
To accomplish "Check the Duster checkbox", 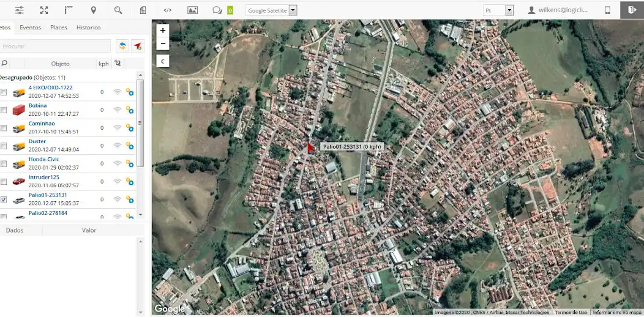I will (x=4, y=146).
